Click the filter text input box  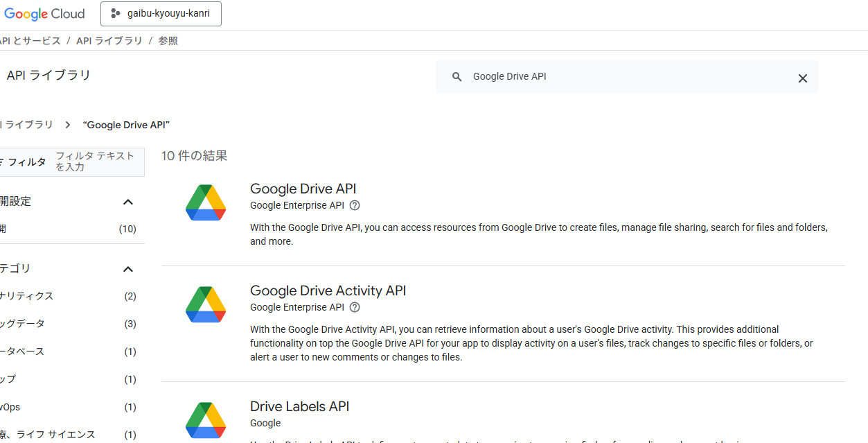97,162
